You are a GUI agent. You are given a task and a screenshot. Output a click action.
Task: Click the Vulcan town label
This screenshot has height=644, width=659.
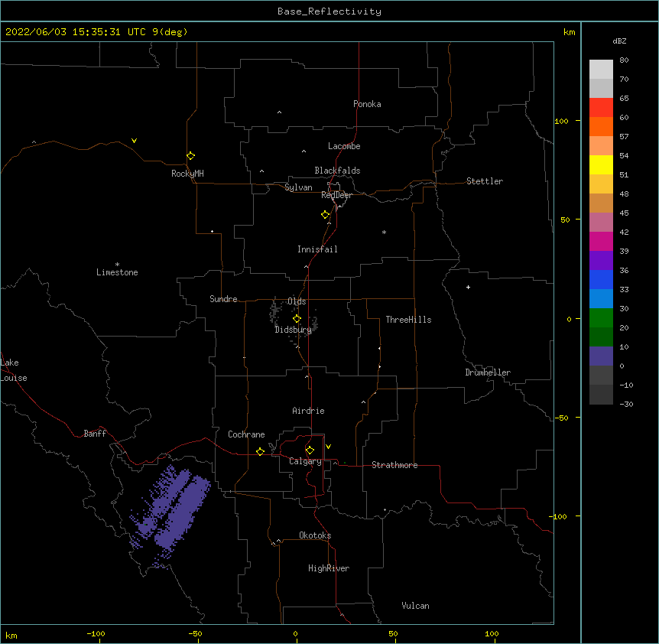pyautogui.click(x=415, y=606)
